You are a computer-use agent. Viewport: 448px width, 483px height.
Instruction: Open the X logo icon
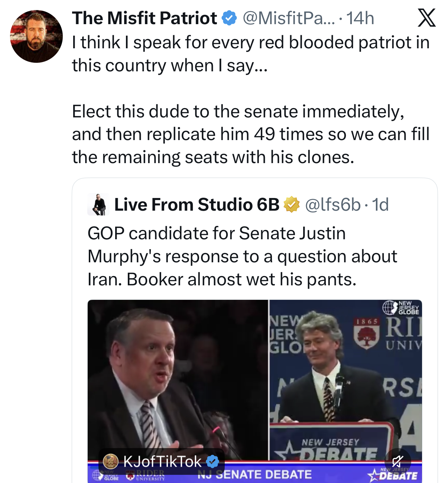click(x=426, y=18)
